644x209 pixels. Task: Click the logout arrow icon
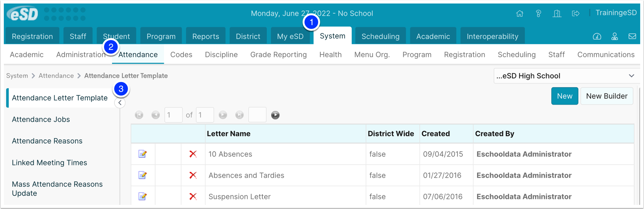pyautogui.click(x=576, y=13)
